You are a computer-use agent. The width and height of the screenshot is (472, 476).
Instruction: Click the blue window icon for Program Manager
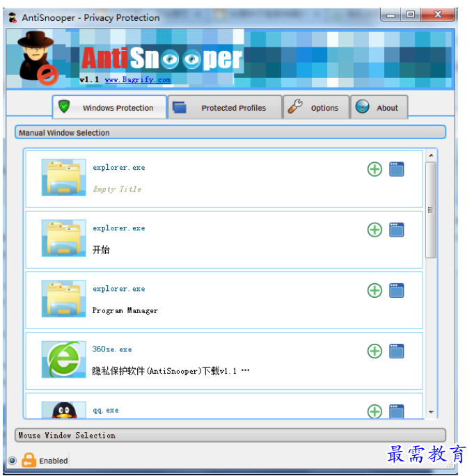(x=396, y=290)
